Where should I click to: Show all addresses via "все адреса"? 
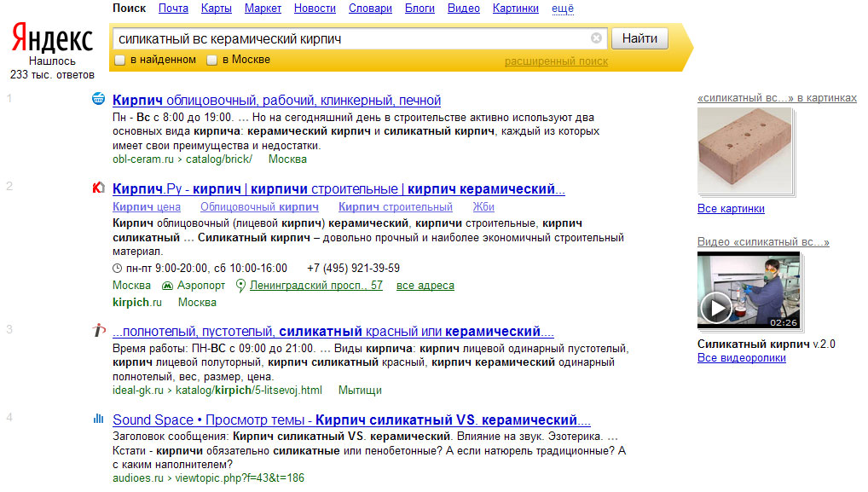click(x=425, y=286)
